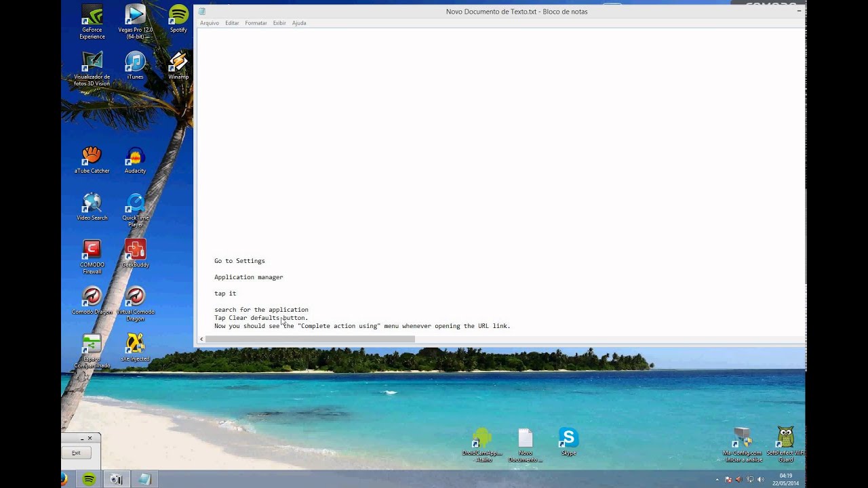Select the GeForce Experience desktop icon
868x488 pixels.
tap(92, 22)
